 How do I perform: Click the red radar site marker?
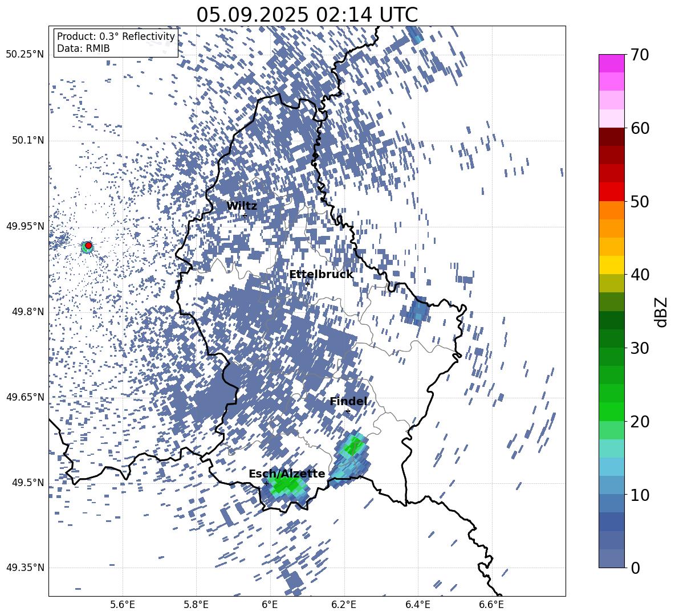(88, 246)
